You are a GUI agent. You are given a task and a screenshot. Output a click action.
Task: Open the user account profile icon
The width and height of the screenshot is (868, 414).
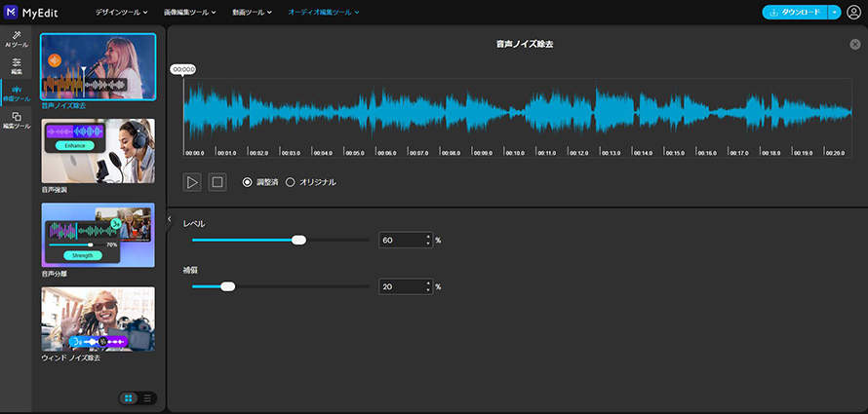tap(854, 13)
